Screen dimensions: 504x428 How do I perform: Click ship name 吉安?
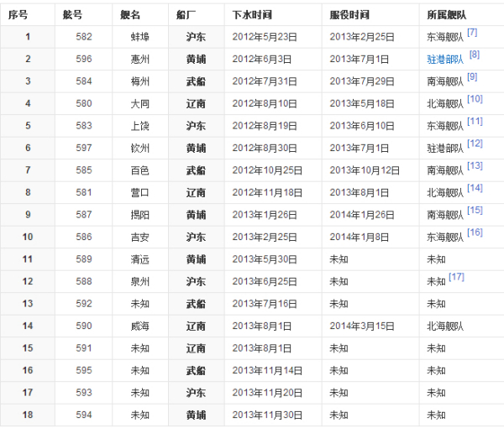point(139,237)
